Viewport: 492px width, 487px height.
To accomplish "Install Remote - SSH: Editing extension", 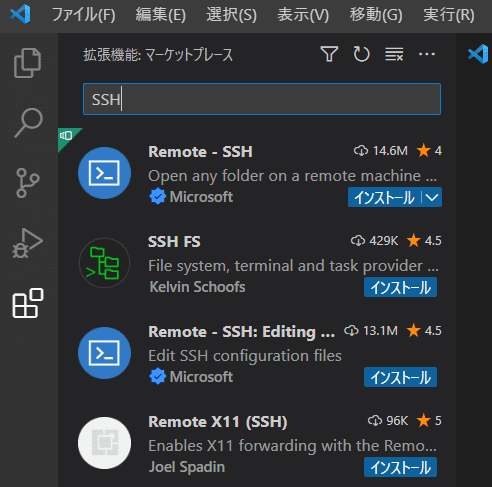I will [x=400, y=377].
